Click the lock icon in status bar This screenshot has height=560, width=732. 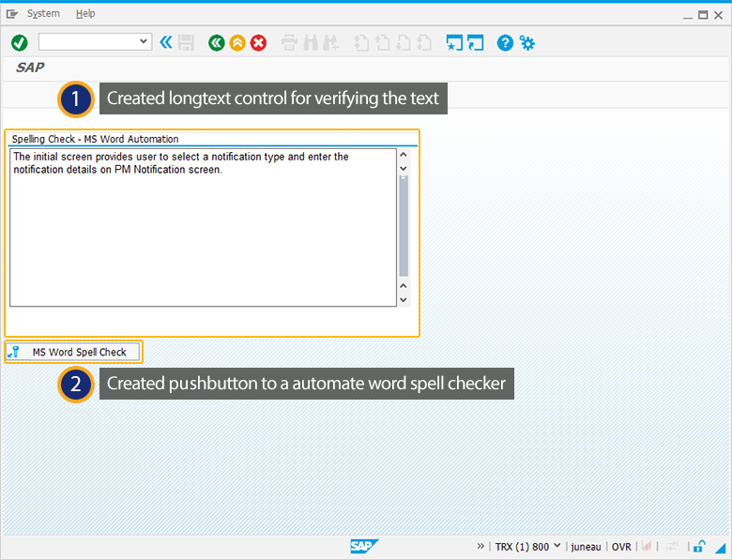pyautogui.click(x=699, y=546)
